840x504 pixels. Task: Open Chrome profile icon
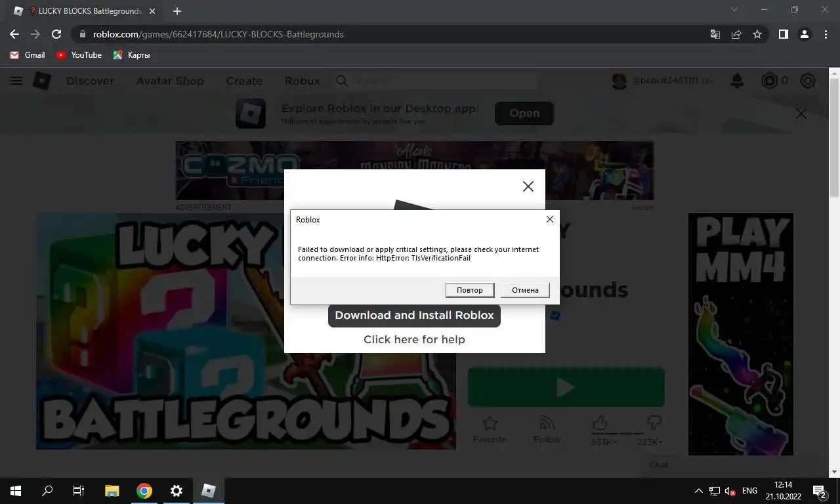pos(805,34)
